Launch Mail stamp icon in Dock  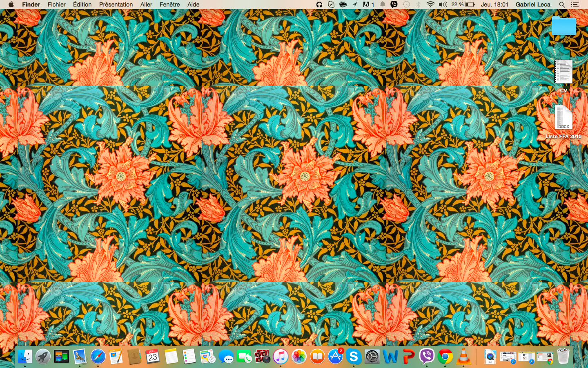point(80,357)
